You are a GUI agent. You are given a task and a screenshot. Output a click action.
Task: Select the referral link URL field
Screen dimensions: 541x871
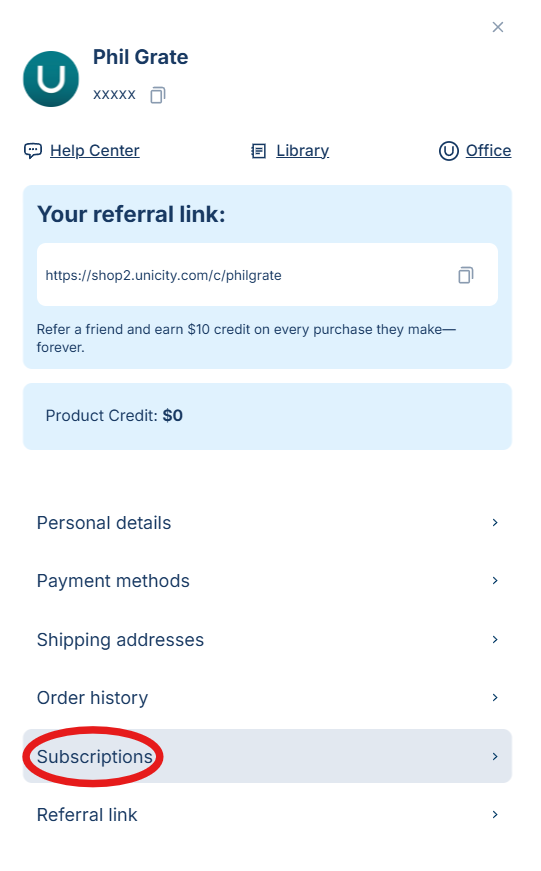tap(267, 274)
